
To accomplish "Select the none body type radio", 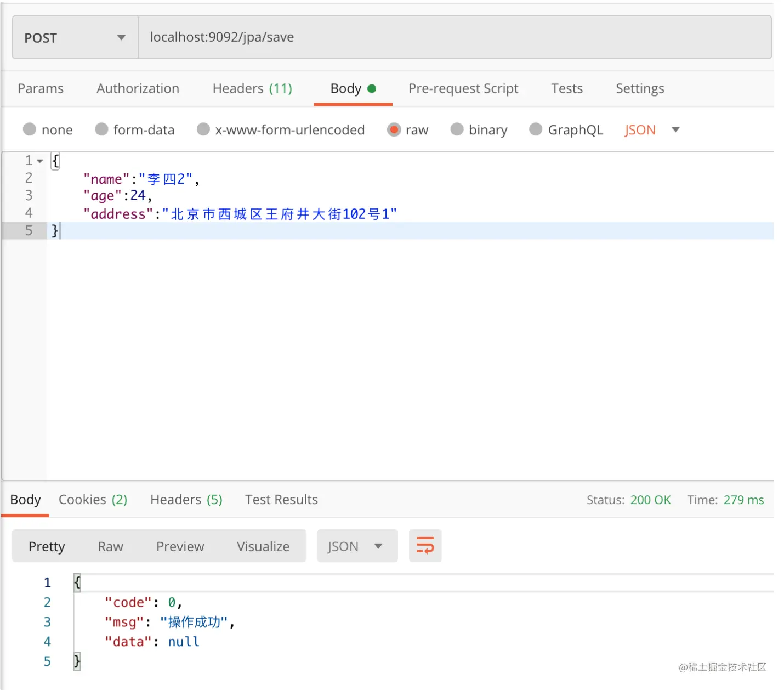I will (30, 129).
